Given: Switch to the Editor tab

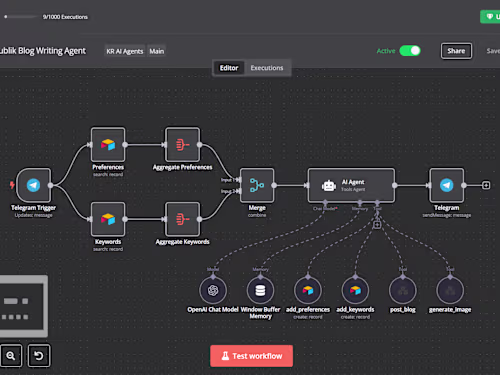Looking at the screenshot, I should point(229,68).
